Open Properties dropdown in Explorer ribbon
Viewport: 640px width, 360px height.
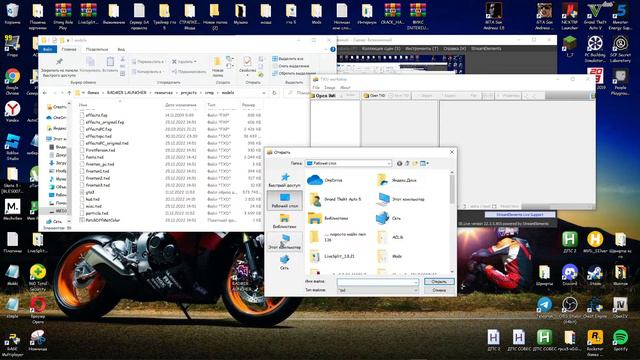[247, 66]
